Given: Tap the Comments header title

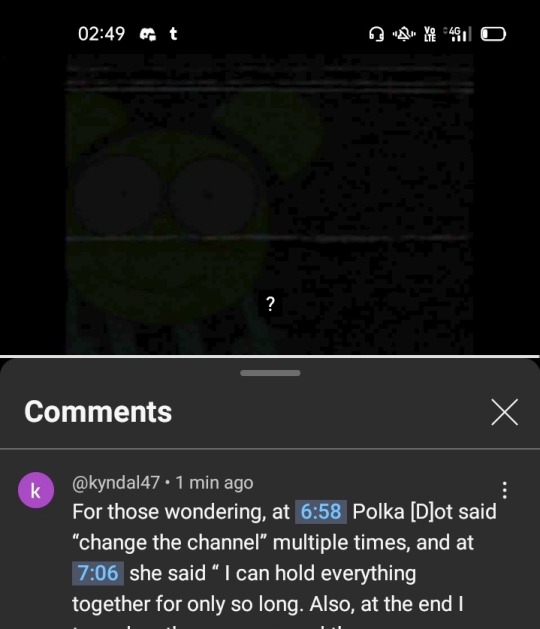Looking at the screenshot, I should (98, 412).
